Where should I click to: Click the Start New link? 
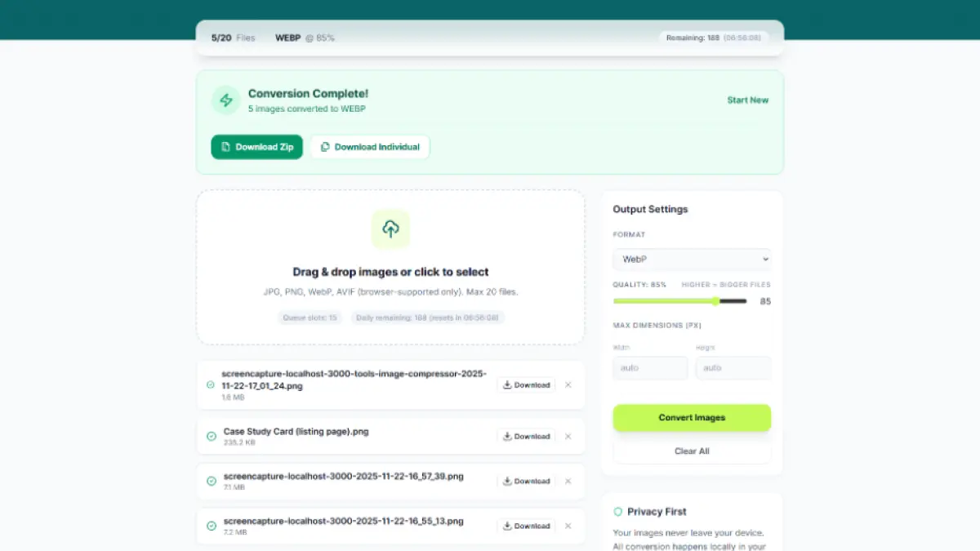pyautogui.click(x=747, y=100)
